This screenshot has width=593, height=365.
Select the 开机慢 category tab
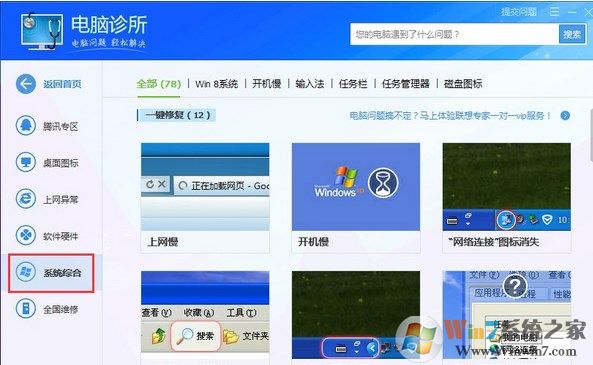267,84
